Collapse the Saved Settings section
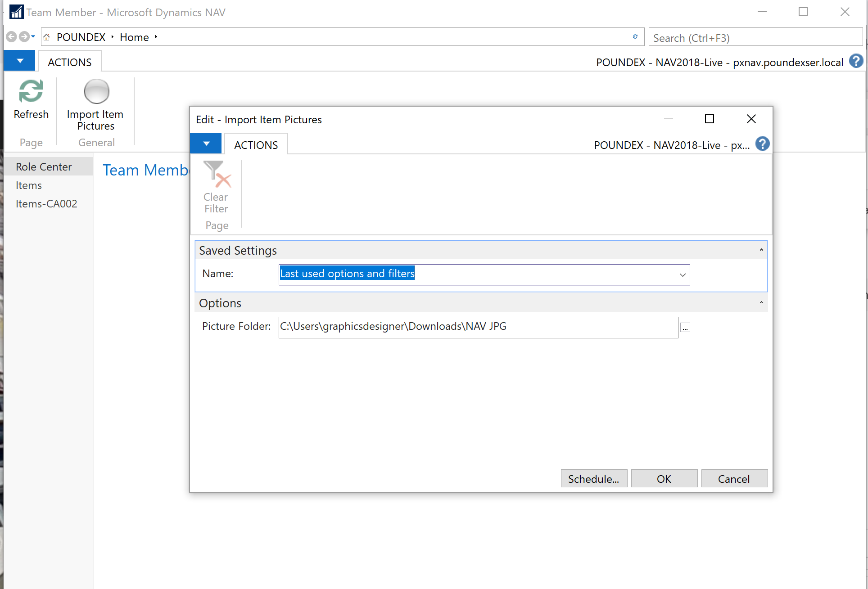This screenshot has width=868, height=589. [761, 250]
